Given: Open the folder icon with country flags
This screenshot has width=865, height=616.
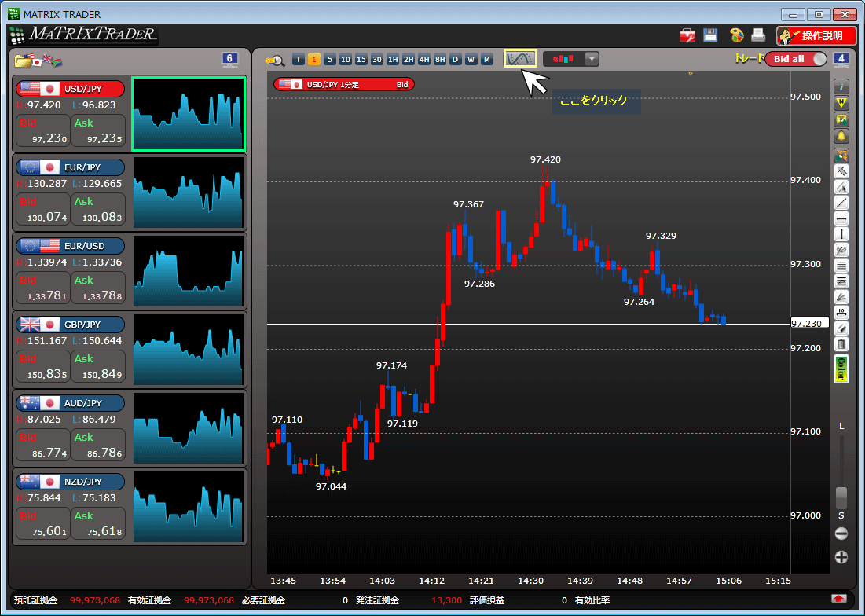Looking at the screenshot, I should pyautogui.click(x=38, y=60).
